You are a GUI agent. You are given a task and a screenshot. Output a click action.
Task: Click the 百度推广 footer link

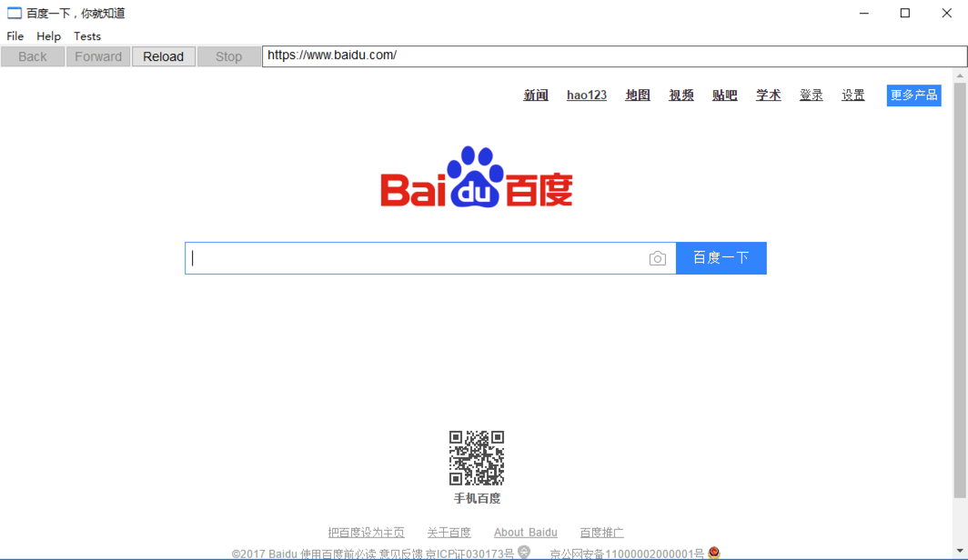tap(601, 532)
